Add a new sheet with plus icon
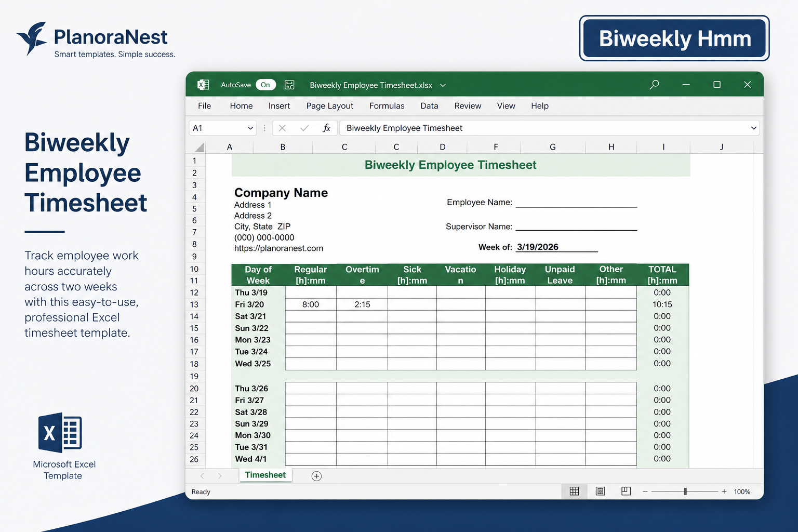 316,476
